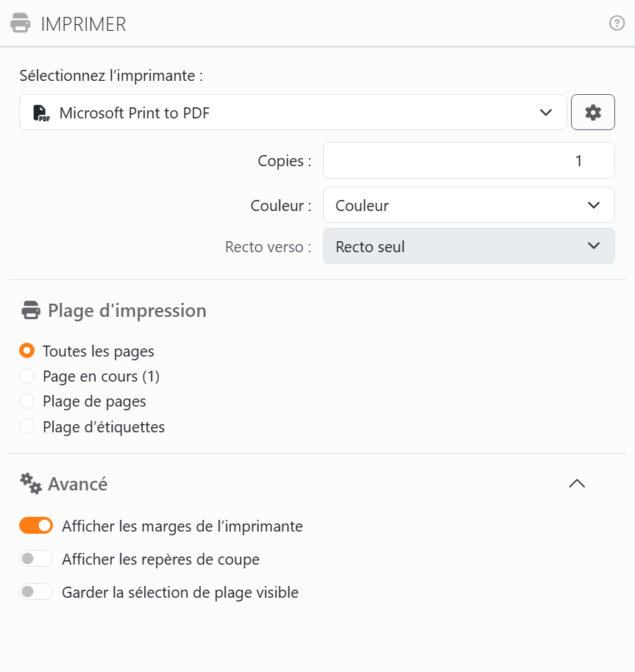Enable Afficher les repères de coupe
635x672 pixels.
pyautogui.click(x=36, y=559)
